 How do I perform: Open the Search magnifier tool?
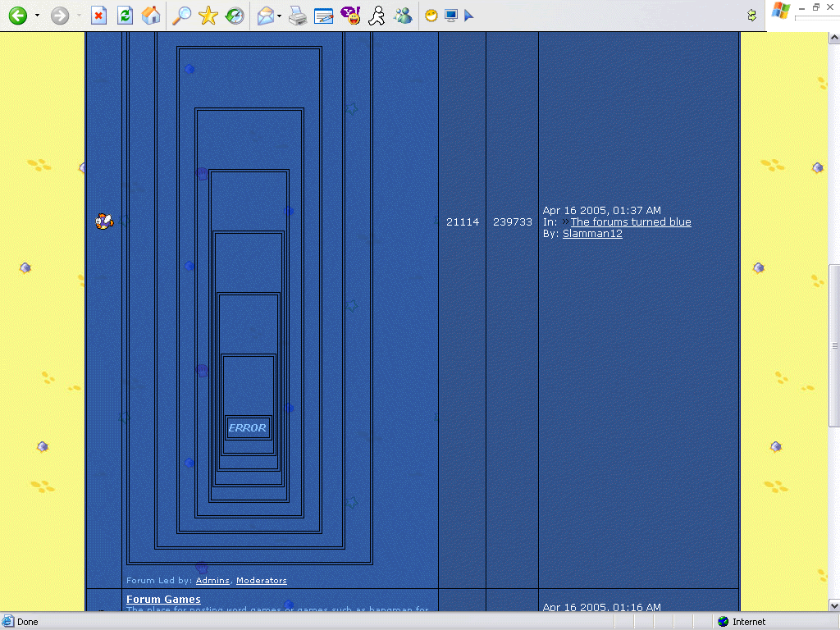(x=181, y=16)
